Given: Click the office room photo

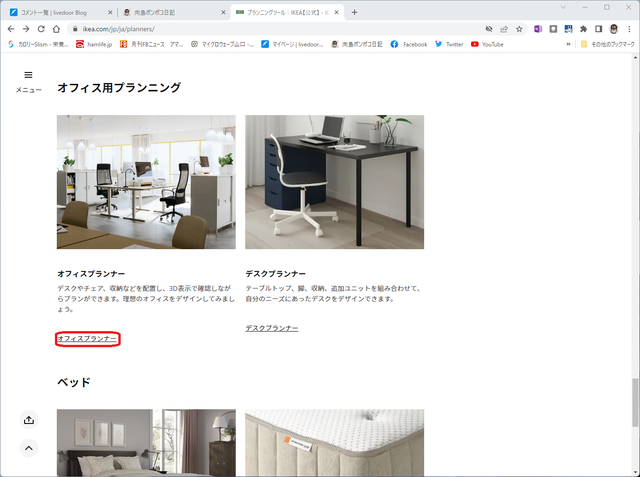Looking at the screenshot, I should (x=146, y=182).
